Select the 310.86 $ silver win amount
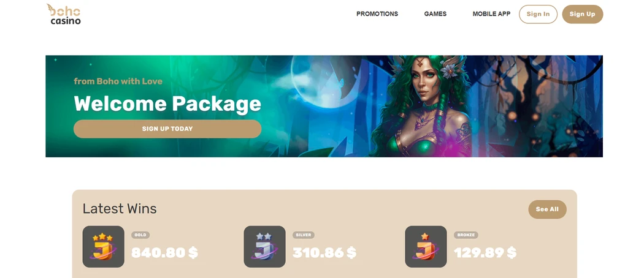 [324, 252]
